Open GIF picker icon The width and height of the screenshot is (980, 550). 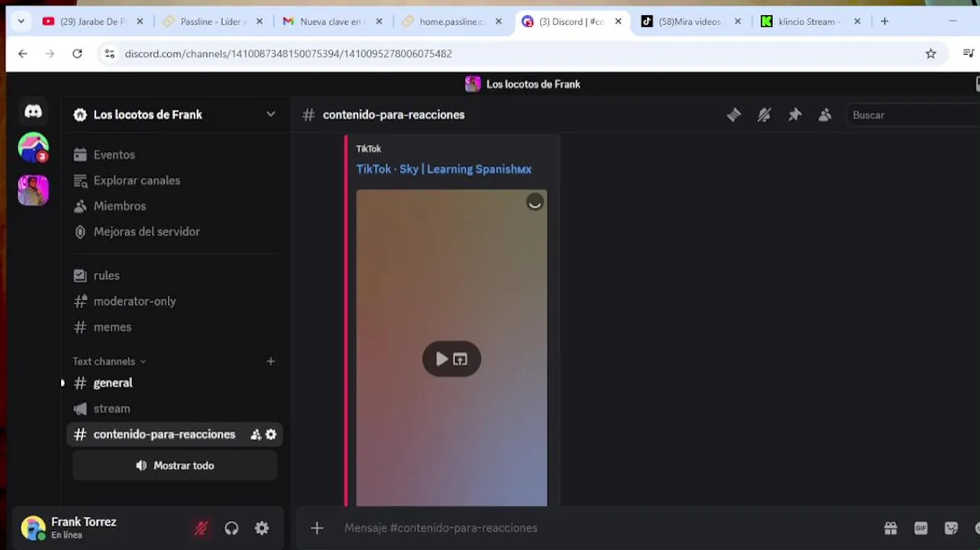point(921,528)
